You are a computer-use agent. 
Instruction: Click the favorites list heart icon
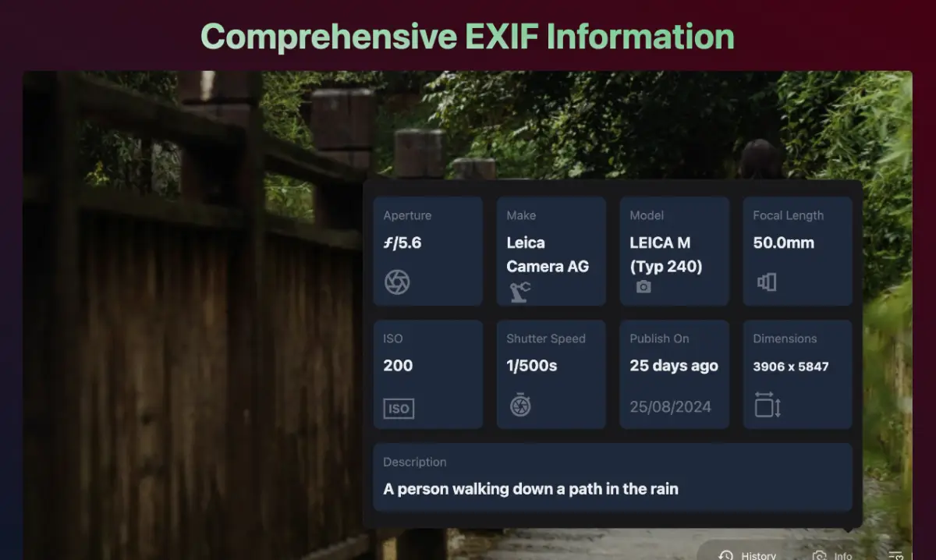pyautogui.click(x=895, y=556)
